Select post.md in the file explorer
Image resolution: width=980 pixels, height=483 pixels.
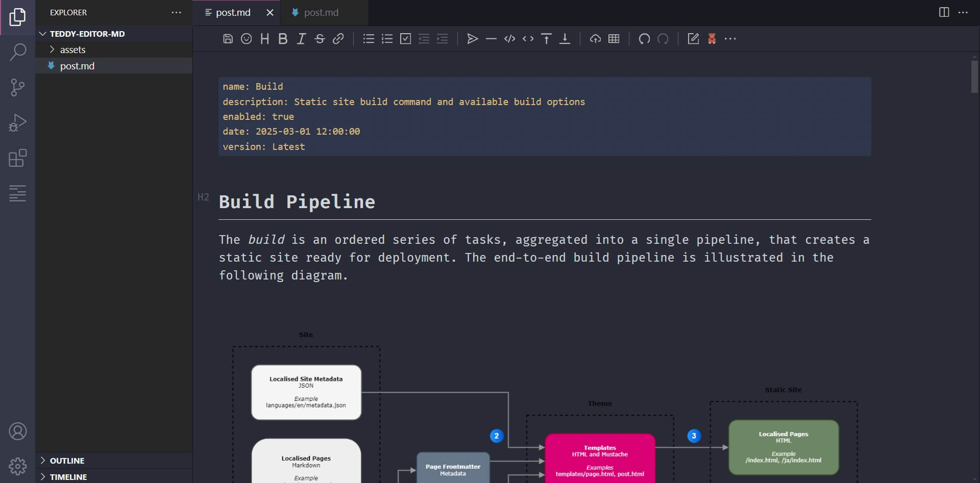[114, 66]
